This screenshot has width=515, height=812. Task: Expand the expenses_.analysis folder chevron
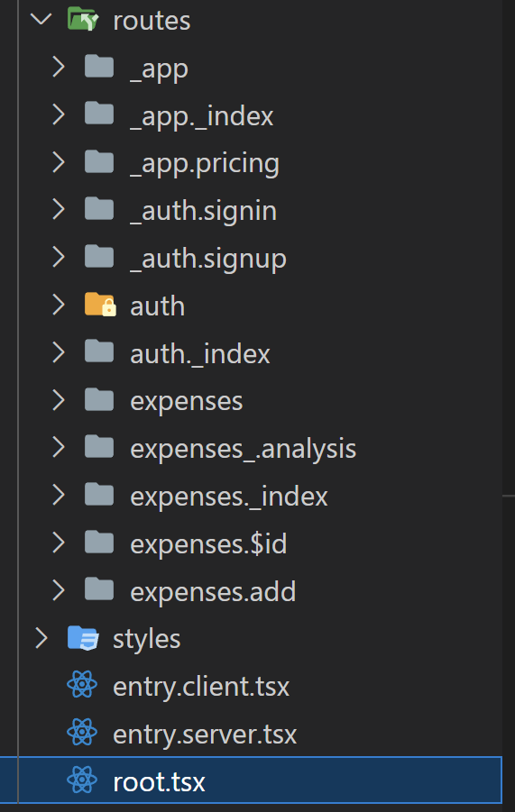pos(59,448)
